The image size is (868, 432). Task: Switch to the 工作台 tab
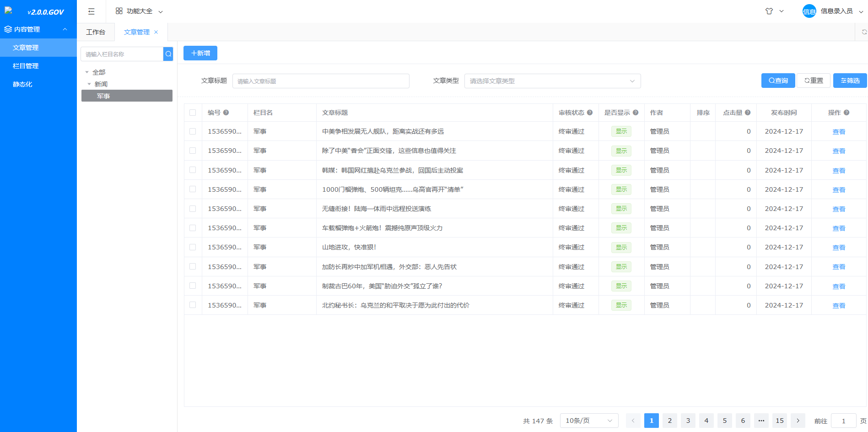[x=96, y=32]
